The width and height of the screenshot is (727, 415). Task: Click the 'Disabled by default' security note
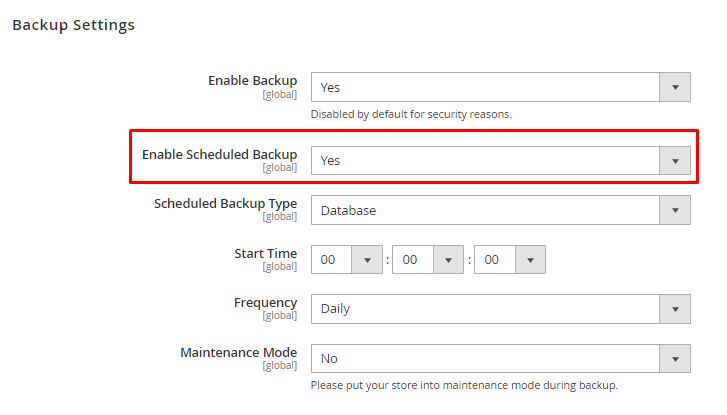pyautogui.click(x=411, y=114)
